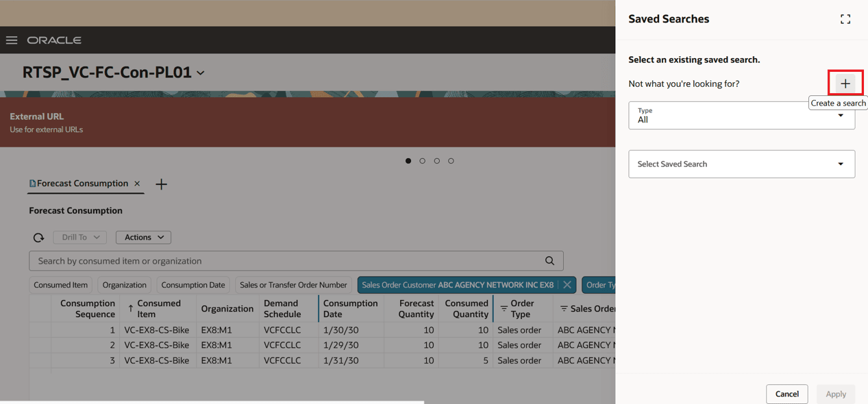868x404 pixels.
Task: Click VCFCCLC in sequence row 2
Action: coord(282,345)
